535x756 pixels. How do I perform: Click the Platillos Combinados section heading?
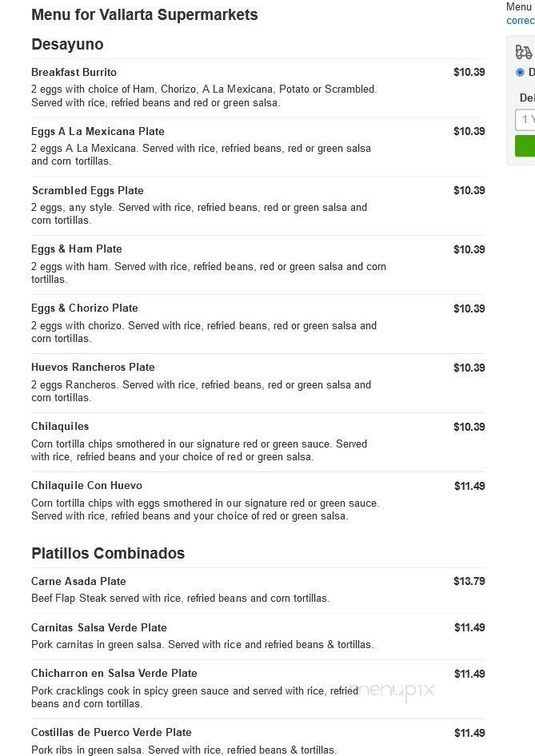pos(107,553)
